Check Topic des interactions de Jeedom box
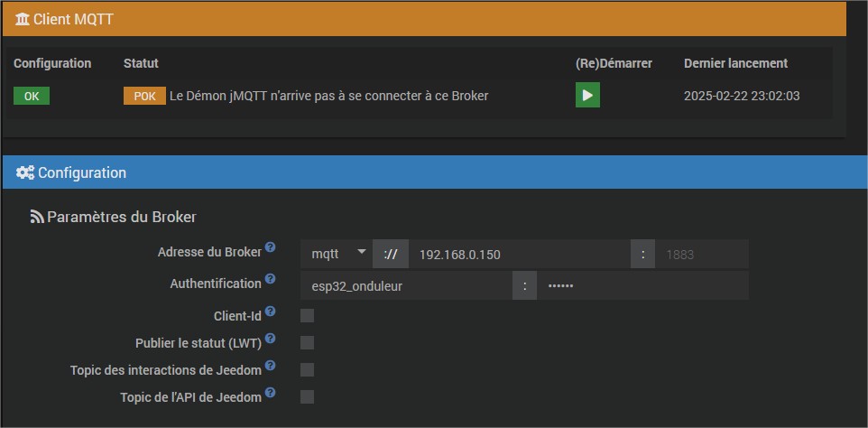 tap(307, 370)
